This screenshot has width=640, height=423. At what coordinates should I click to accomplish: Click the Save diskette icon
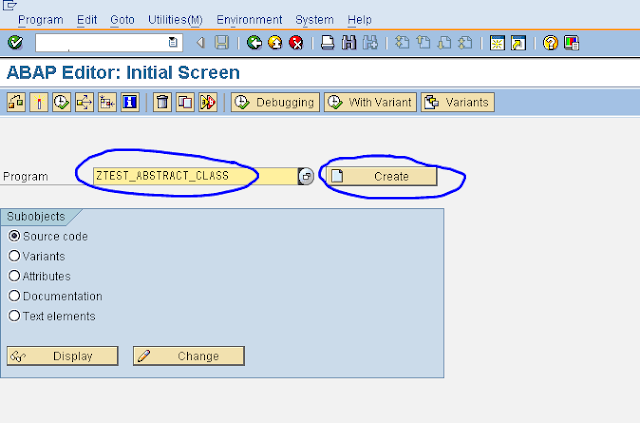click(x=222, y=42)
